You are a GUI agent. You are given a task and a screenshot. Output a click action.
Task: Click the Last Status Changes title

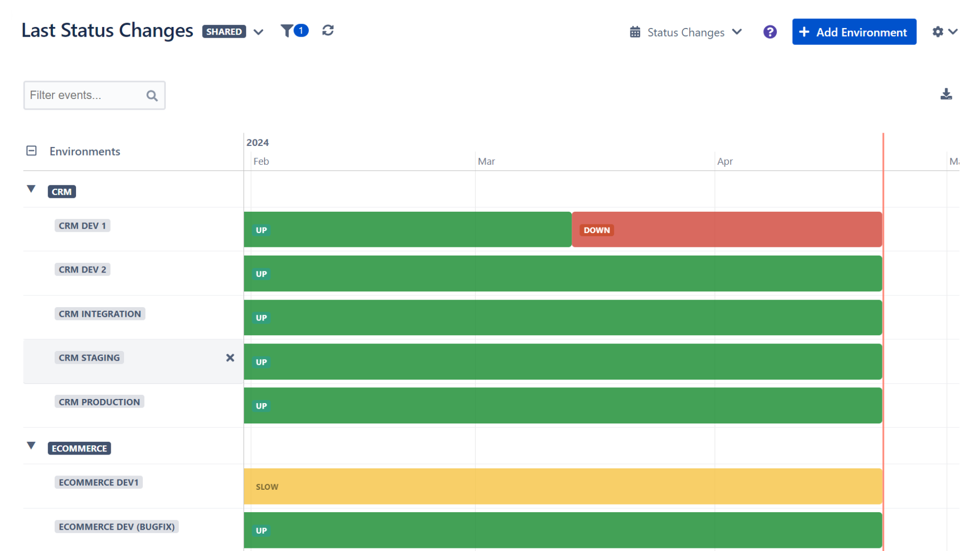tap(107, 31)
